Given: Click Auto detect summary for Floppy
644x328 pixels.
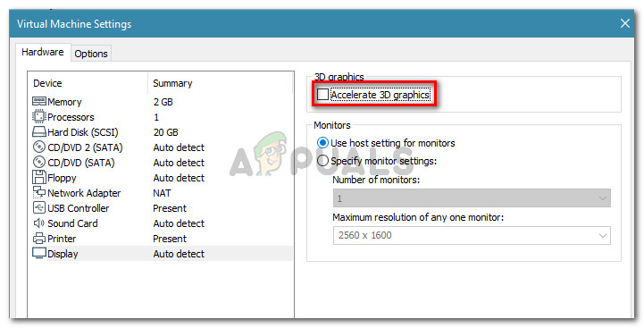Looking at the screenshot, I should 179,178.
